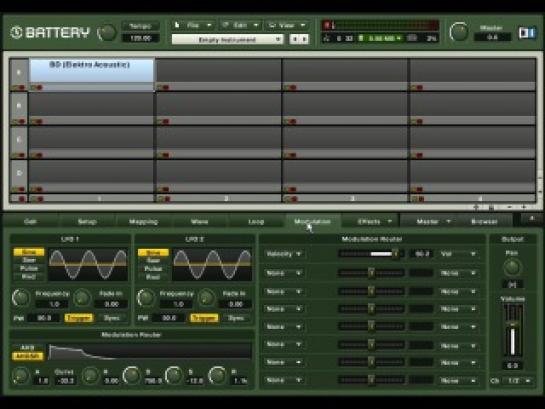Open the Velocity modulation source dropdown
The width and height of the screenshot is (545, 409).
(283, 254)
